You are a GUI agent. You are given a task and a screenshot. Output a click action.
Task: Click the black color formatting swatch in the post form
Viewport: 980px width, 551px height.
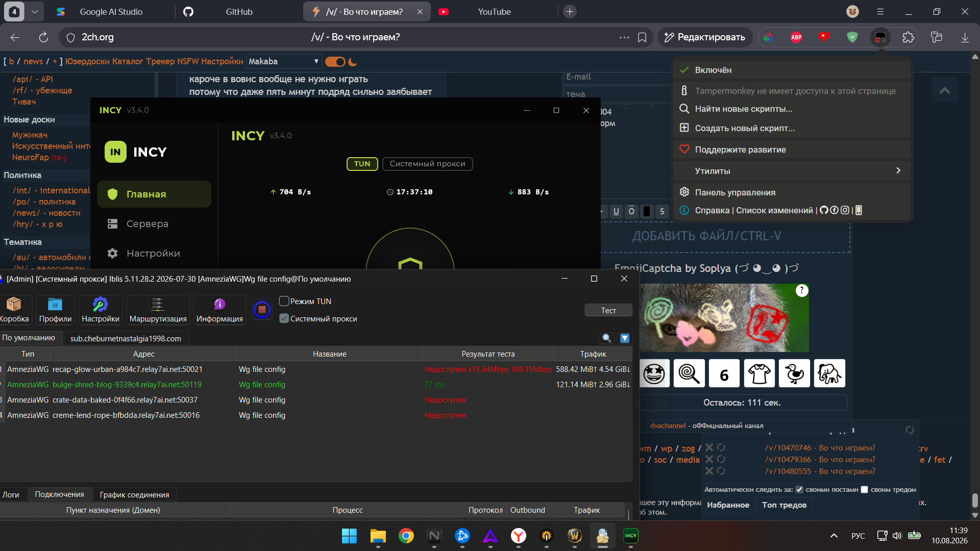647,211
